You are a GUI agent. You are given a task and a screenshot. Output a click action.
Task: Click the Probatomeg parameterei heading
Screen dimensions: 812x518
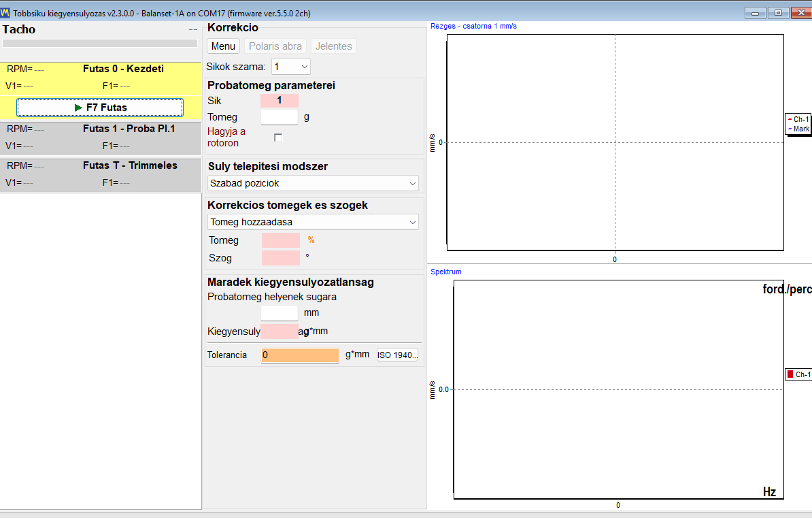[271, 85]
